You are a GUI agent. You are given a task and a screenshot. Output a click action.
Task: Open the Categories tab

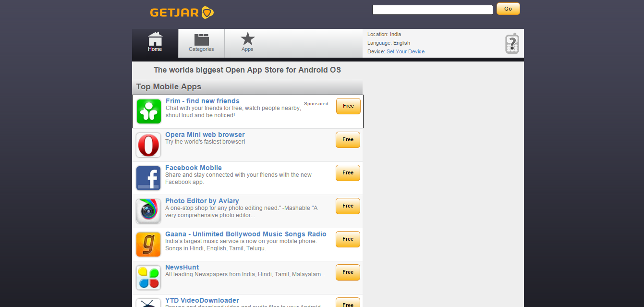coord(201,43)
